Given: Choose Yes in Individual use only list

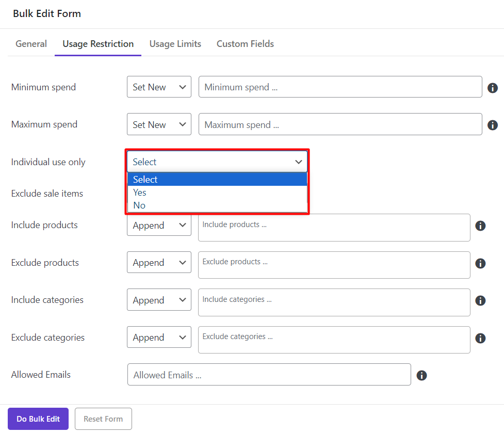Looking at the screenshot, I should pos(140,193).
